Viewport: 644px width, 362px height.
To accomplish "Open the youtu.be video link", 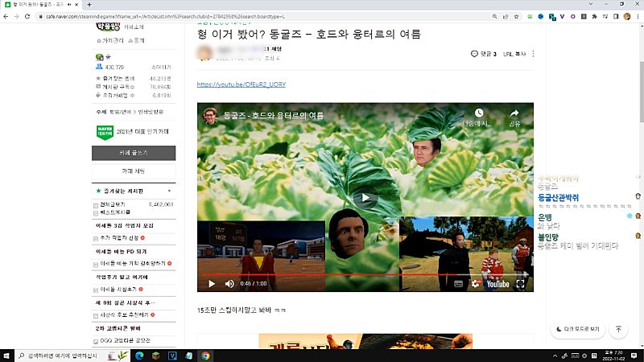I will 242,84.
